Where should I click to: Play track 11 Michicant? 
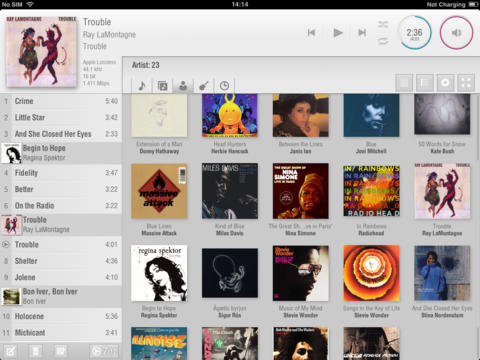61,332
